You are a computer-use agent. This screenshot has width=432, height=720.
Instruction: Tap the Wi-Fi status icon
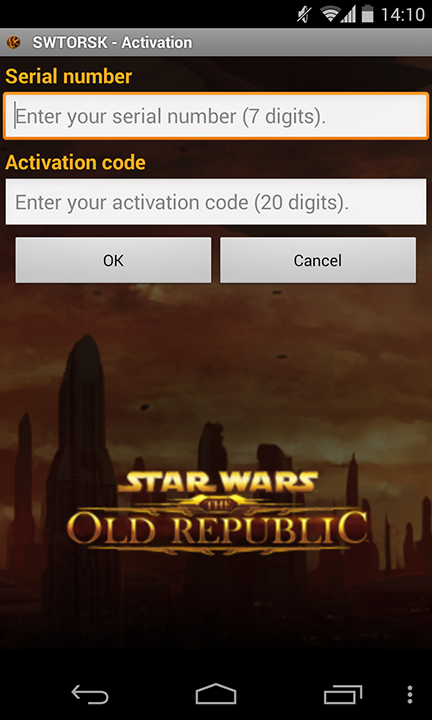(330, 15)
